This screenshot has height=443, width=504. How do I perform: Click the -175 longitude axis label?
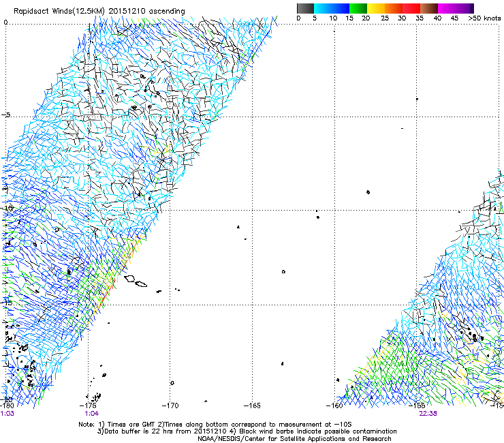tap(88, 406)
